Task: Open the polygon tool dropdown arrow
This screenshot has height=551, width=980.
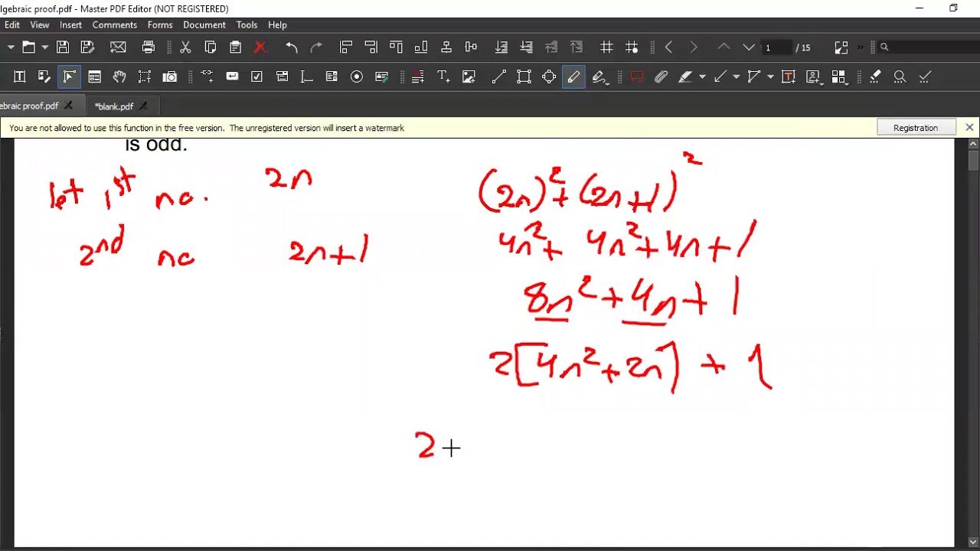Action: (770, 77)
